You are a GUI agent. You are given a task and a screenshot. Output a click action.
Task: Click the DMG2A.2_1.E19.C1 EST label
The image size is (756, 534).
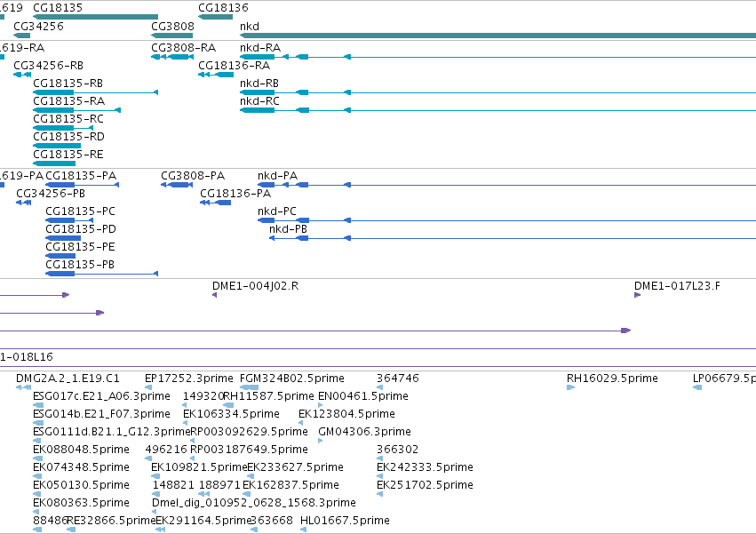tap(68, 379)
